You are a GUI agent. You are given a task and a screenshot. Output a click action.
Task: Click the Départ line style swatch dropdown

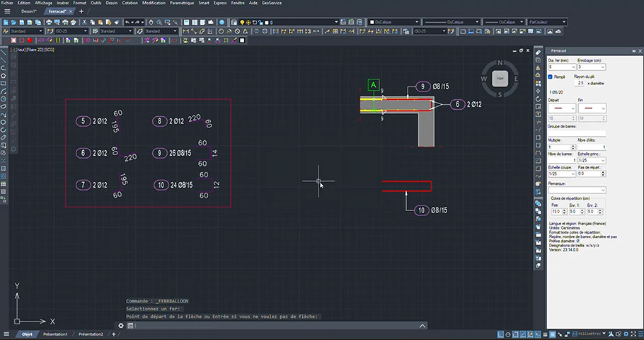[x=562, y=108]
